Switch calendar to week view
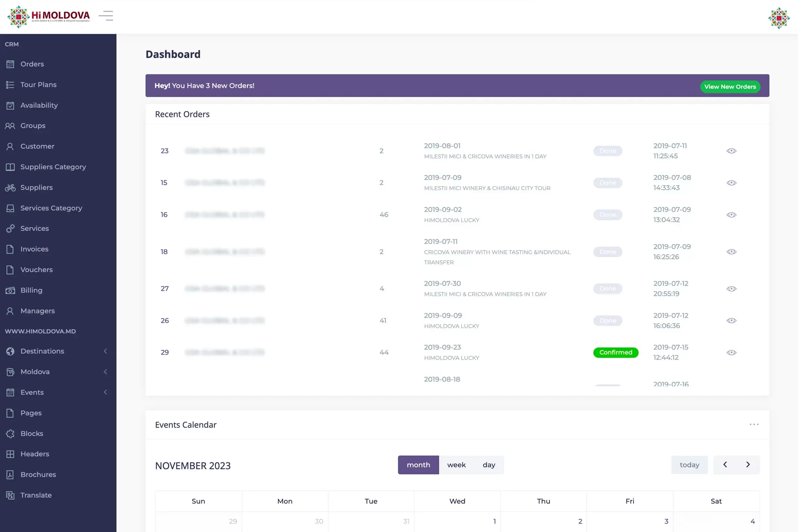This screenshot has height=532, width=798. click(x=456, y=465)
